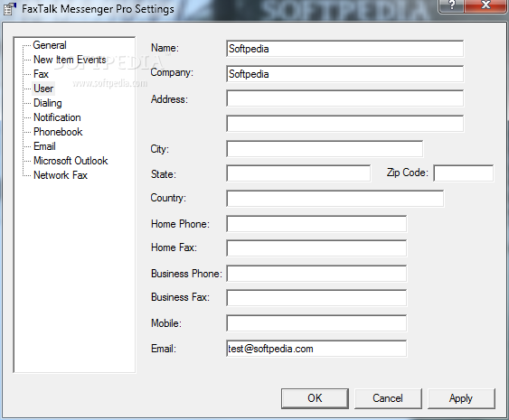Focus the Home Phone field

316,224
